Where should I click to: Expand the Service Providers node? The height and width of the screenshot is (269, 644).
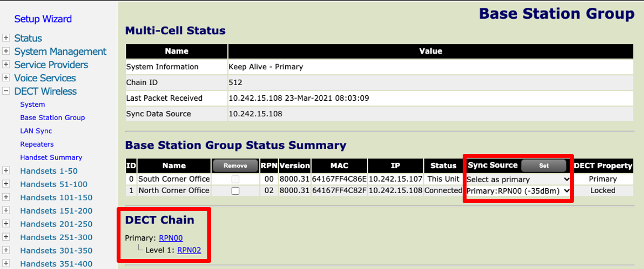pos(6,65)
